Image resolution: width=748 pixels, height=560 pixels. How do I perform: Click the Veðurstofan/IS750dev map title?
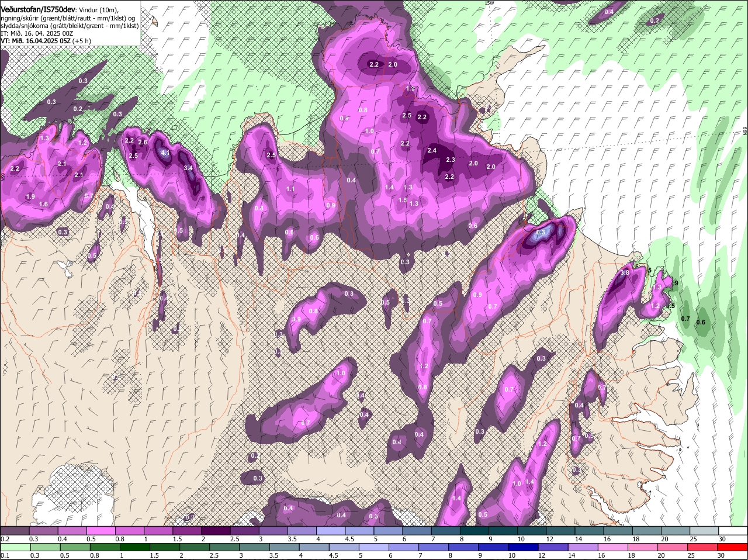(38, 10)
